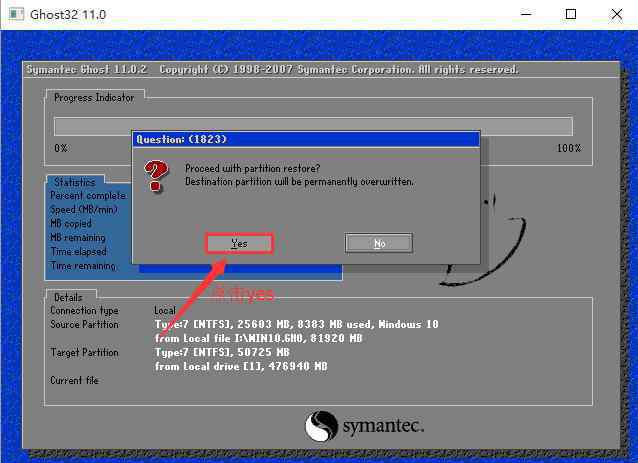Click the 'Statistics' panel label

click(74, 182)
